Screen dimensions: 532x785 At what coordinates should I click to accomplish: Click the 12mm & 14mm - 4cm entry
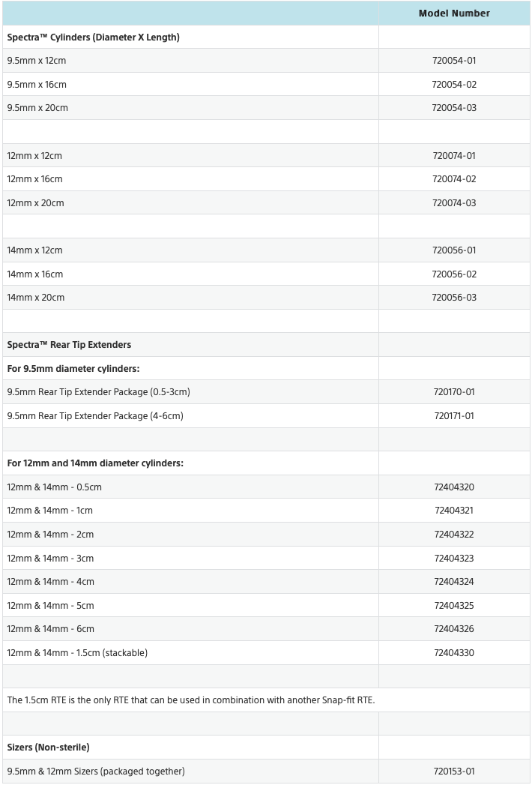pos(50,582)
